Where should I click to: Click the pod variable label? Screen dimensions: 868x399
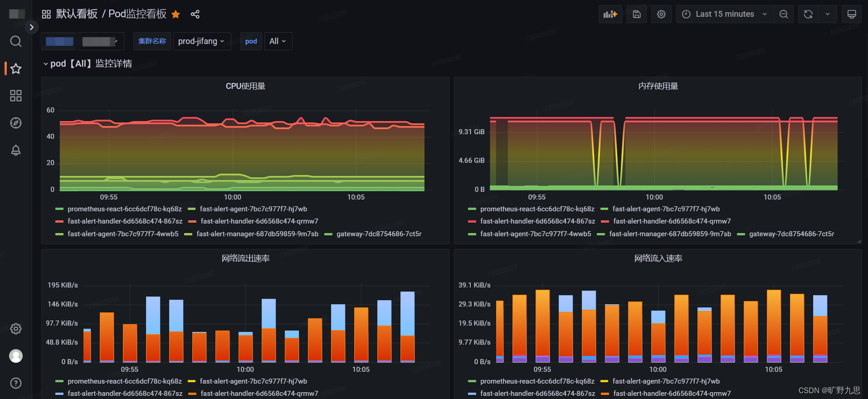(251, 41)
